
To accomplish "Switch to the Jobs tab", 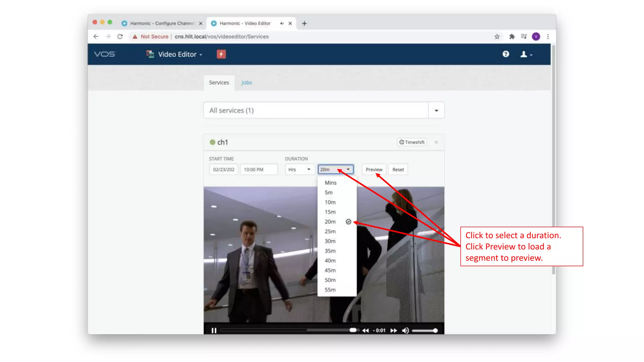I will click(x=247, y=83).
